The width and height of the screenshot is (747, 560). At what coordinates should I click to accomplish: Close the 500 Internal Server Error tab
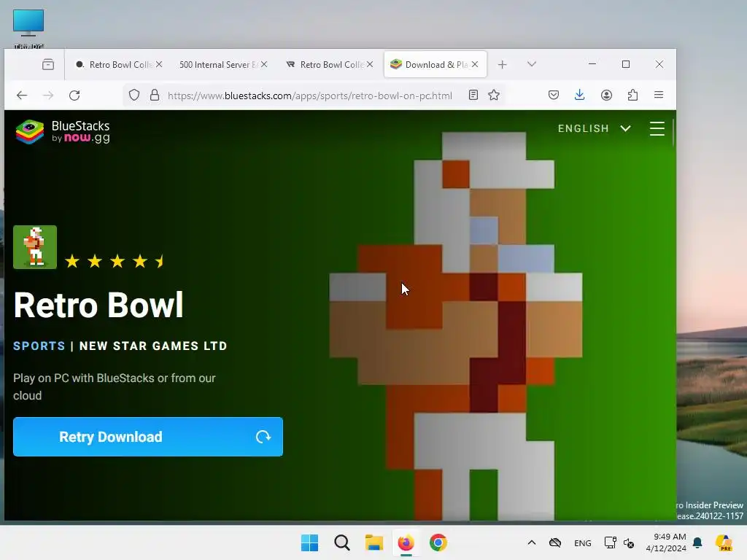(x=264, y=64)
